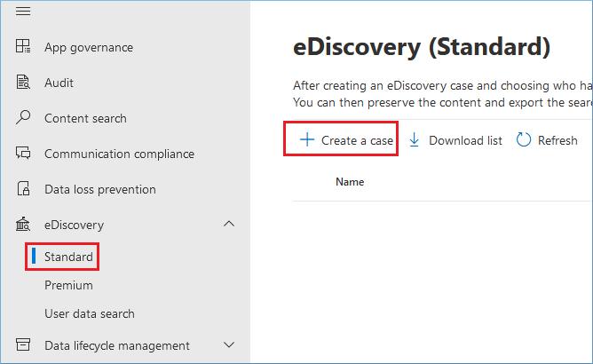This screenshot has width=593, height=364.
Task: Click the Communication compliance chat icon
Action: (23, 153)
